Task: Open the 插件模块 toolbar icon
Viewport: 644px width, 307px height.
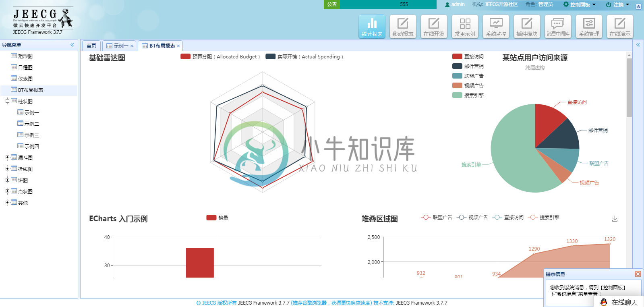Action: [x=527, y=27]
